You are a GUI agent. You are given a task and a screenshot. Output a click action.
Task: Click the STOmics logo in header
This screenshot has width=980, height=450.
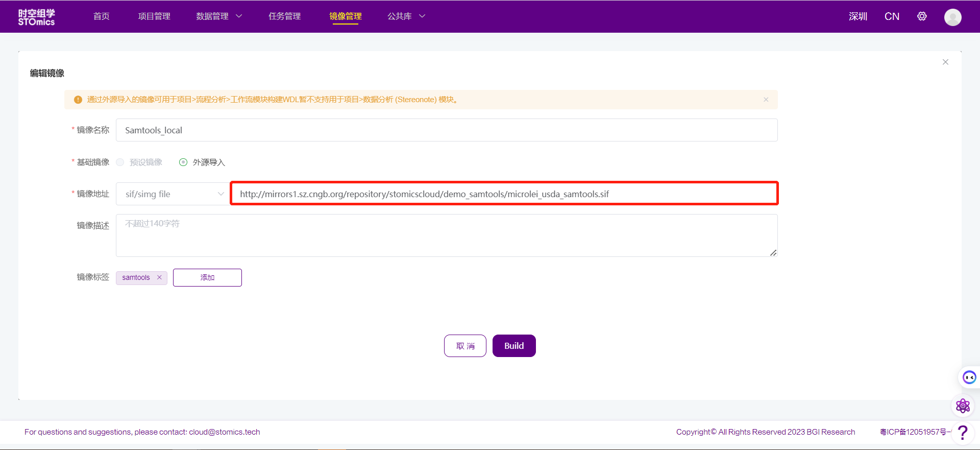(36, 17)
